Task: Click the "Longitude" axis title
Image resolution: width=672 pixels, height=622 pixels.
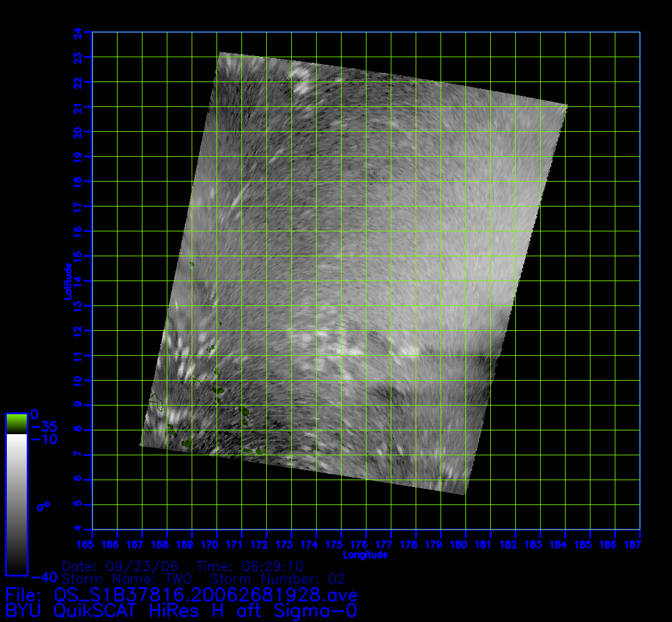Action: pos(365,555)
